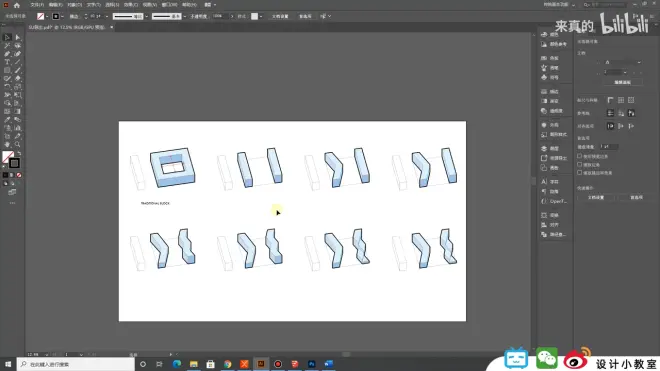This screenshot has height=371, width=660.
Task: Click Preferences button in control bar
Action: (x=305, y=16)
